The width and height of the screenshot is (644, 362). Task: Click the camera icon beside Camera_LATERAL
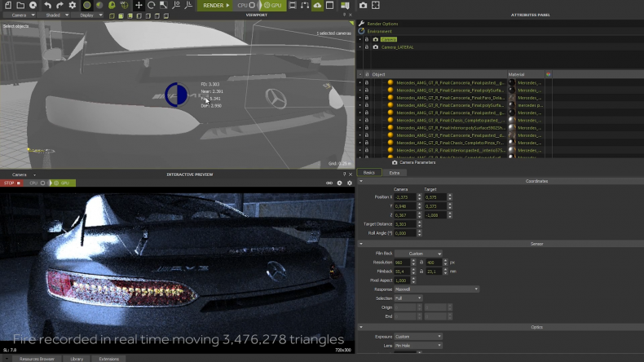click(375, 47)
